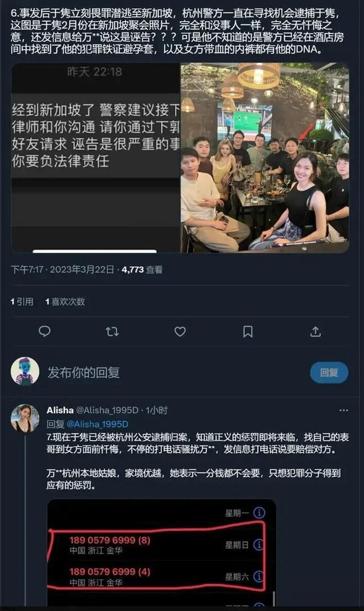Viewport: 364px width, 611px height.
Task: Click the 发布你的回复 reply field
Action: click(175, 373)
